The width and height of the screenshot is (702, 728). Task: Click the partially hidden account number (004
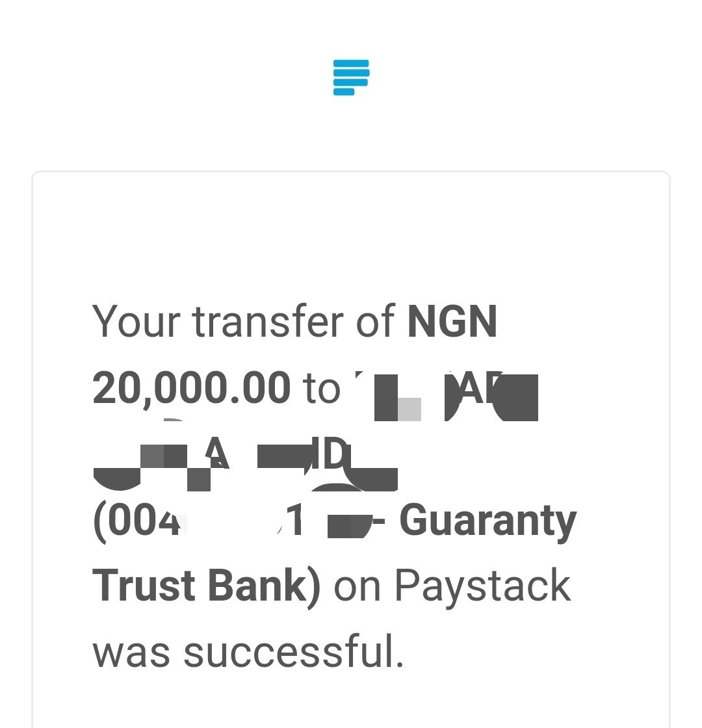point(137,521)
